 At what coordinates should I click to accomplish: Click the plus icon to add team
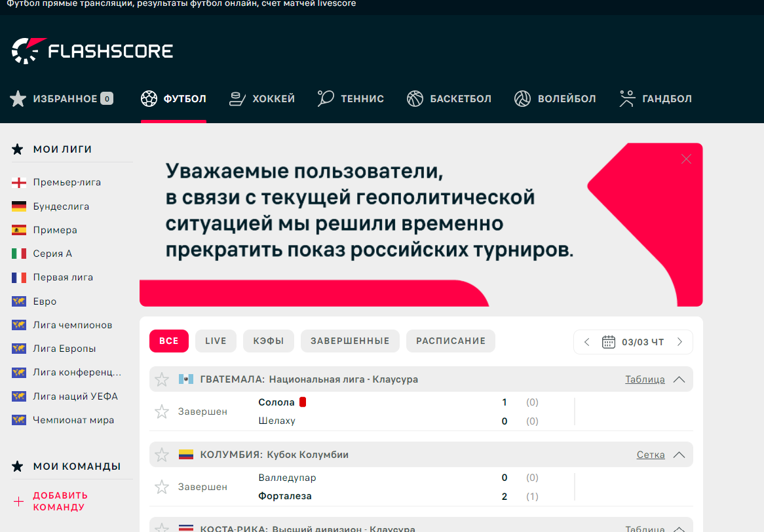click(18, 501)
